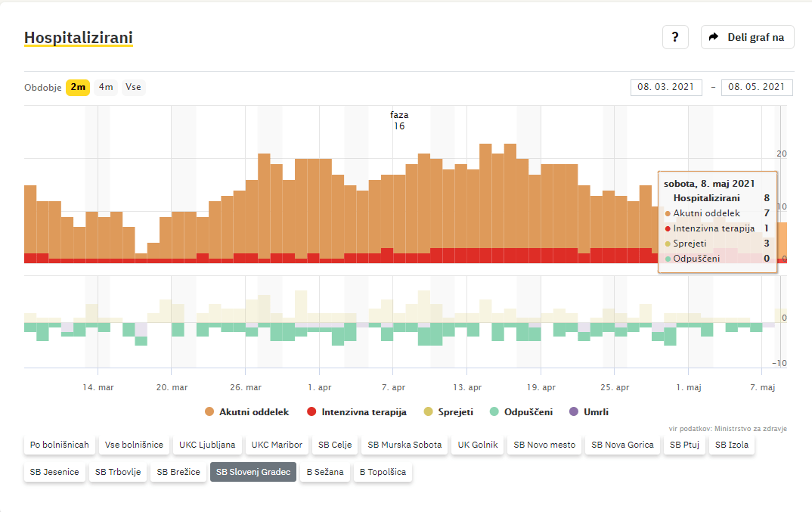Choose the SB Slovenj Gradec button
This screenshot has width=812, height=512.
[x=253, y=472]
